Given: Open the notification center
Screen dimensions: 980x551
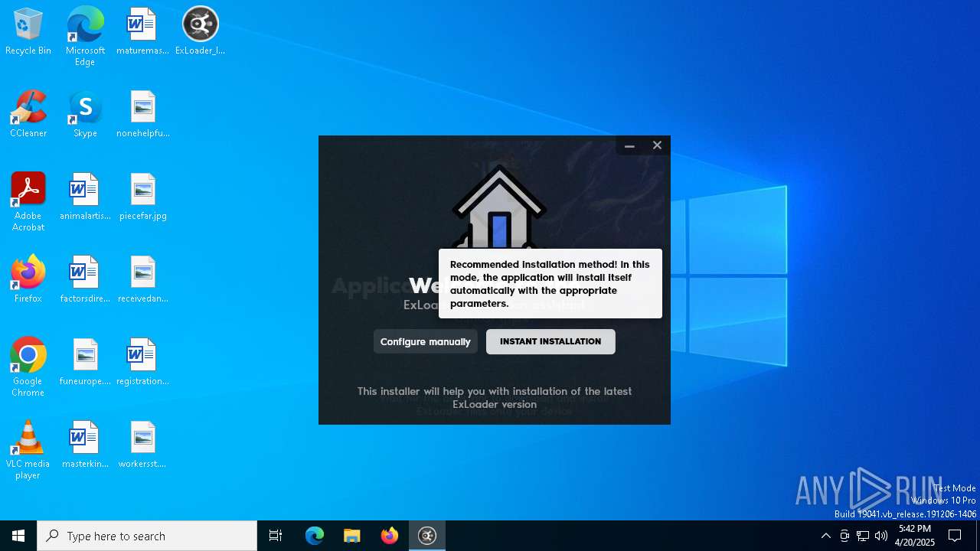Looking at the screenshot, I should (x=955, y=536).
